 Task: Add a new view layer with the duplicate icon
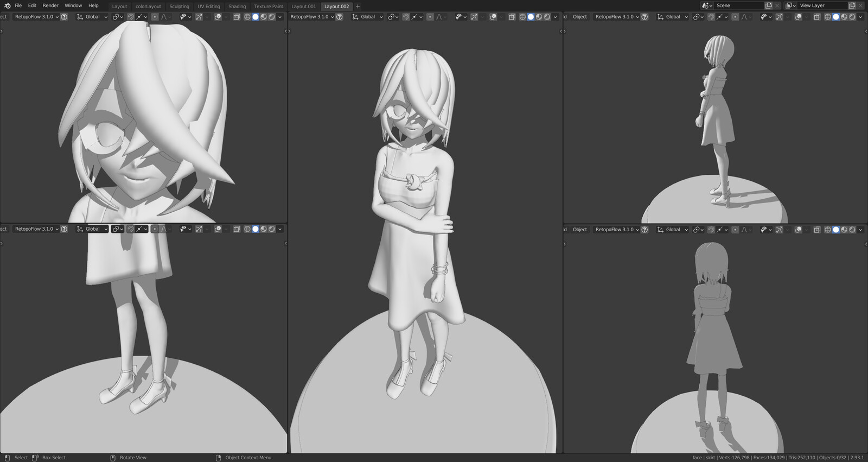tap(852, 5)
